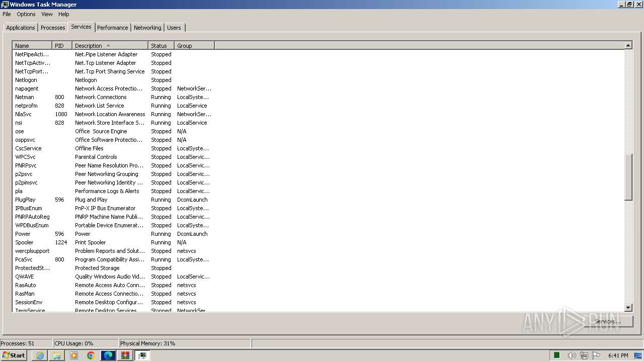Open the Options menu
The width and height of the screenshot is (644, 362).
26,14
